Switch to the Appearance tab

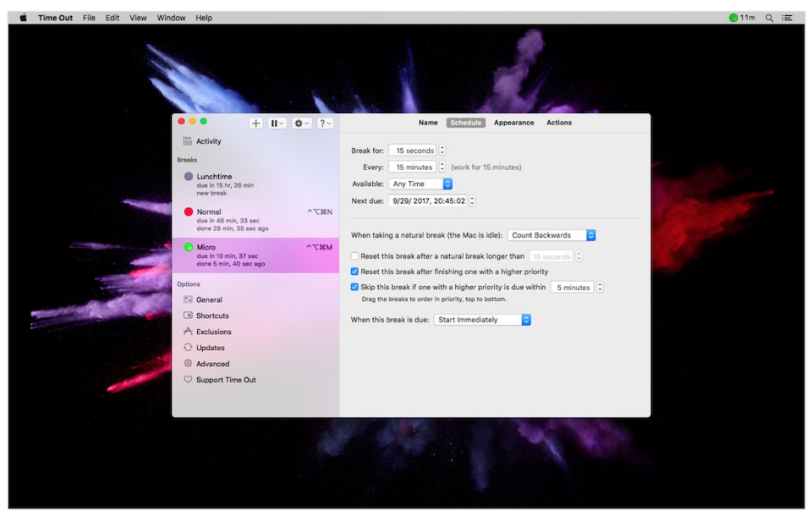(x=513, y=123)
